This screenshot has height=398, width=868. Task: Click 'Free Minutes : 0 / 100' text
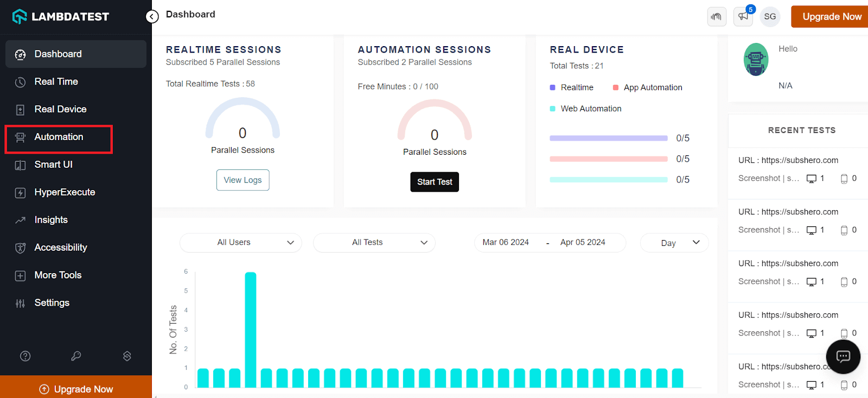(x=398, y=86)
